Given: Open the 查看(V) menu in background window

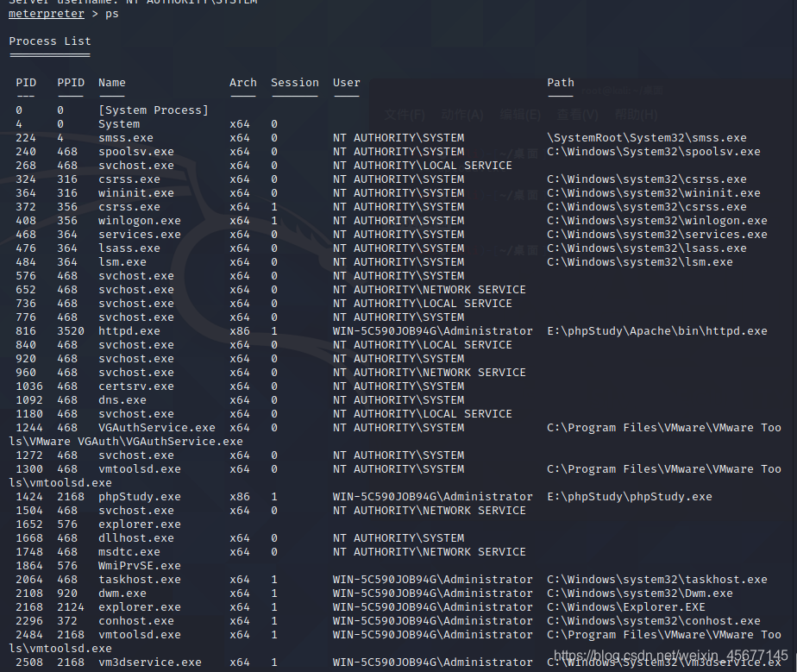Looking at the screenshot, I should pyautogui.click(x=578, y=116).
